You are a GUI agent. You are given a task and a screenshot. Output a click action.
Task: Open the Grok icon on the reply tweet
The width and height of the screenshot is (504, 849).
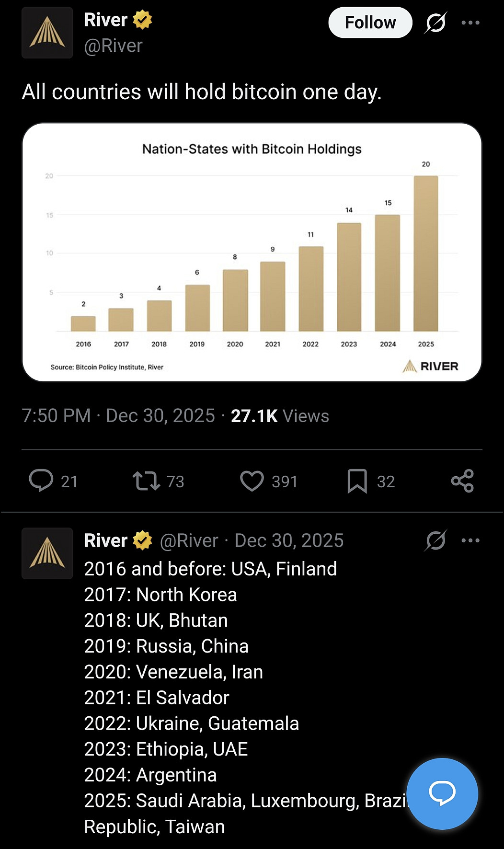pyautogui.click(x=435, y=540)
